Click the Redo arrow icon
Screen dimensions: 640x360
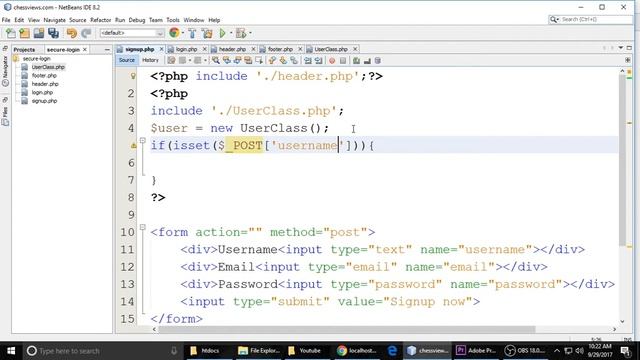coord(86,33)
